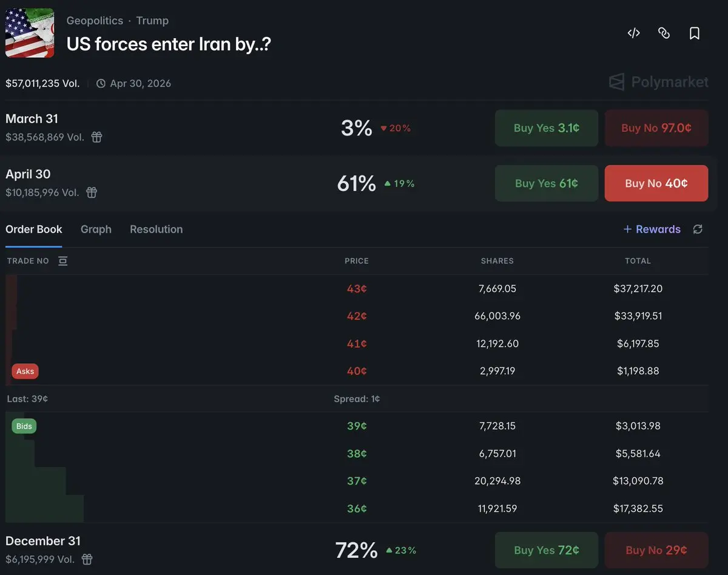Buy Yes at 61¢ for April 30
Screen dimensions: 728x575
click(x=546, y=183)
